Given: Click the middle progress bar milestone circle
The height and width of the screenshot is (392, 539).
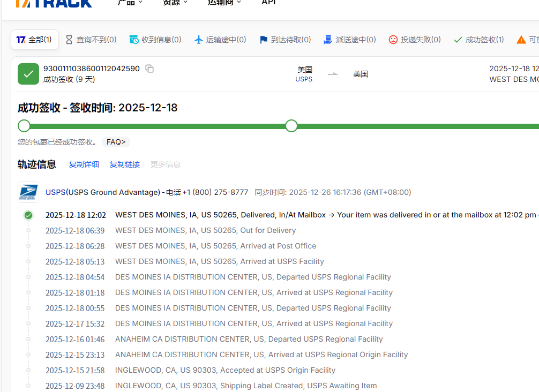Looking at the screenshot, I should point(291,126).
